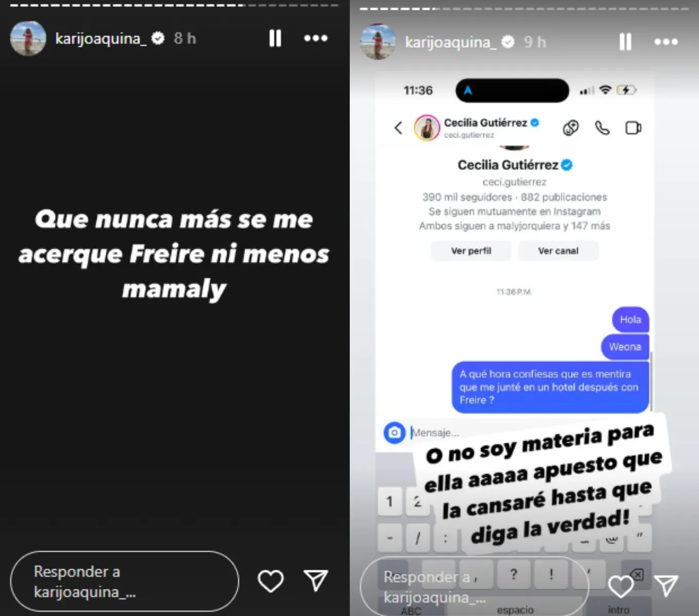Open the three-dot options on the right story
The image size is (699, 616).
pos(666,42)
